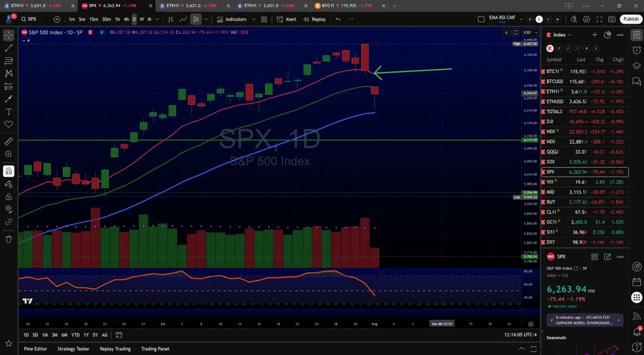Open the Indicators dialog
The width and height of the screenshot is (644, 355).
232,19
